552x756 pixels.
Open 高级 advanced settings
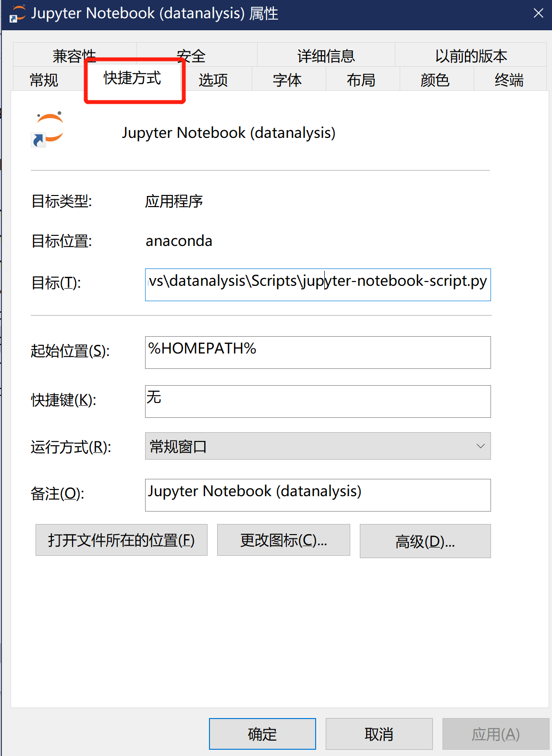point(425,541)
